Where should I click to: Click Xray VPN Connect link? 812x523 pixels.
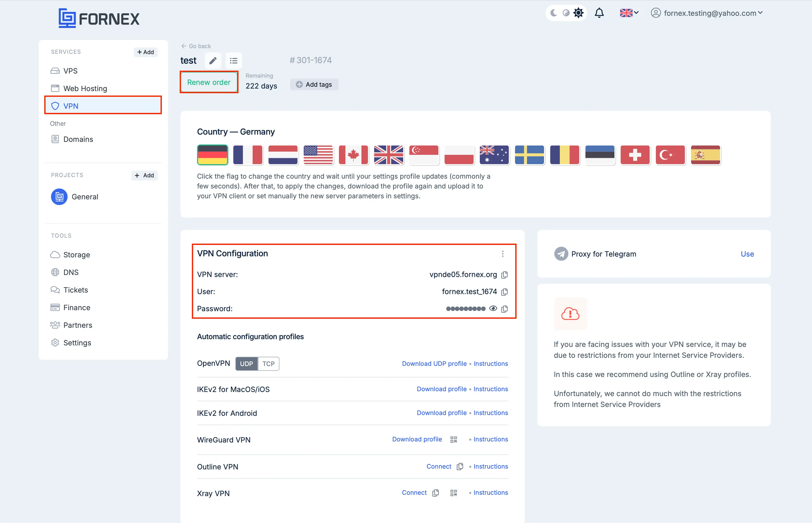click(414, 492)
